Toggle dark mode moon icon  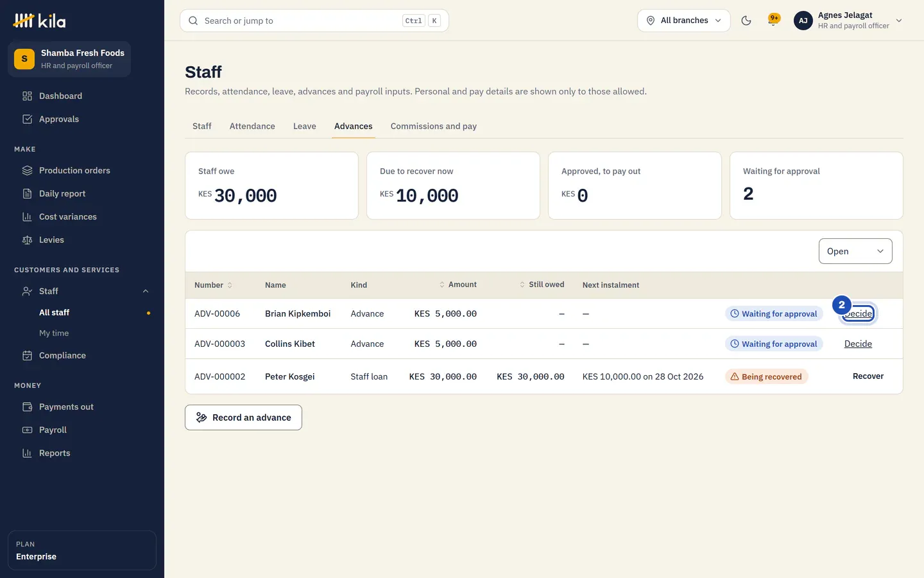tap(746, 21)
